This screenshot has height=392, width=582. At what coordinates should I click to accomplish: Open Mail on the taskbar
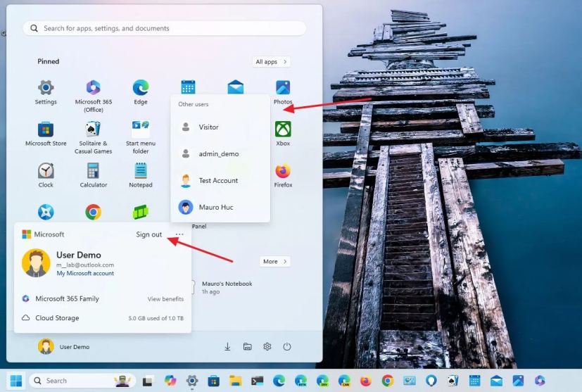coord(496,381)
